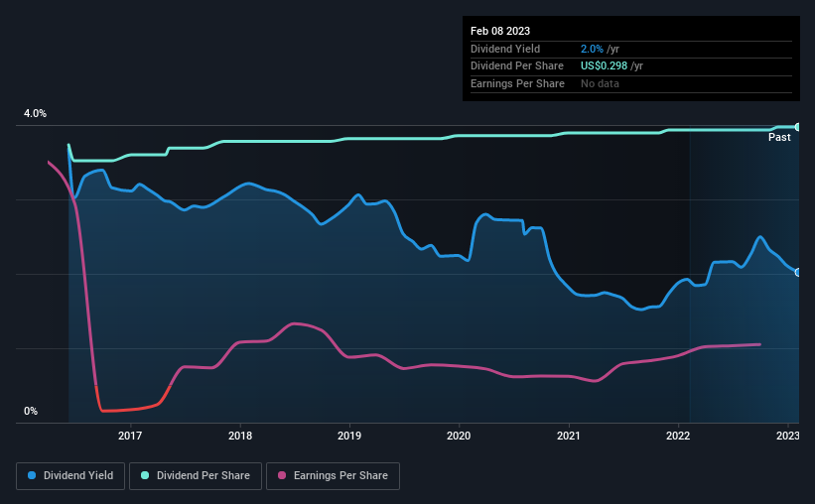The width and height of the screenshot is (815, 504).
Task: Click the Dividend Yield line endpoint marker
Action: pyautogui.click(x=798, y=272)
